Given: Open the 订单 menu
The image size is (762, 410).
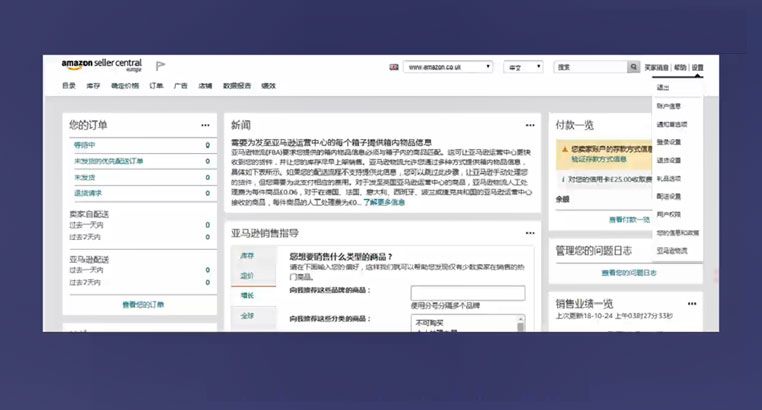Looking at the screenshot, I should tap(156, 85).
